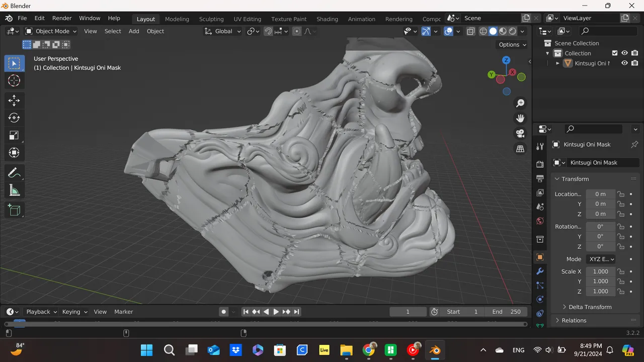Toggle the Collection checkbox in the outliner
This screenshot has width=644, height=362.
pyautogui.click(x=615, y=53)
